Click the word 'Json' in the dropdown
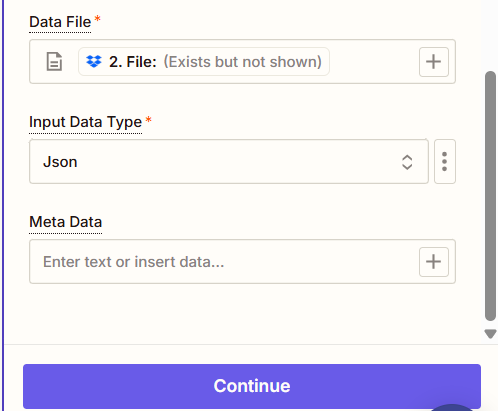 60,162
